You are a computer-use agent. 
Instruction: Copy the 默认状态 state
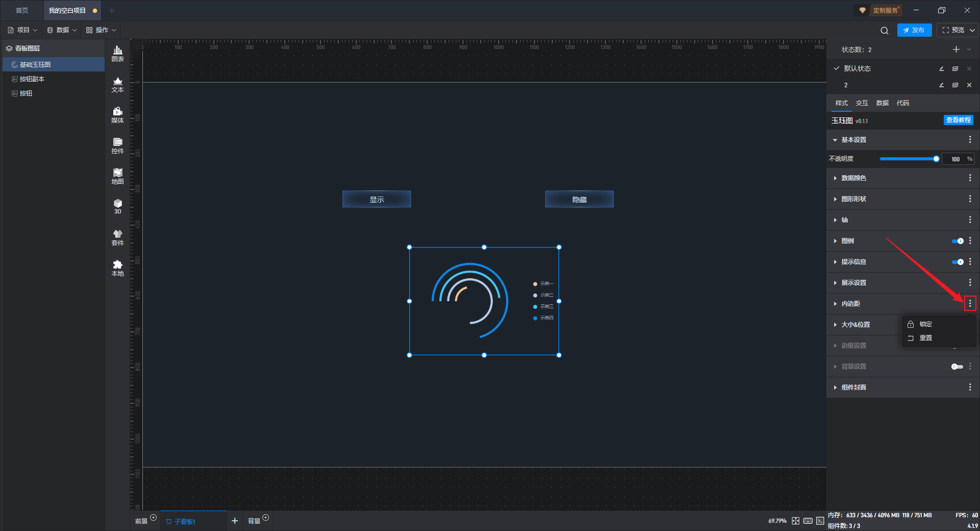(955, 68)
